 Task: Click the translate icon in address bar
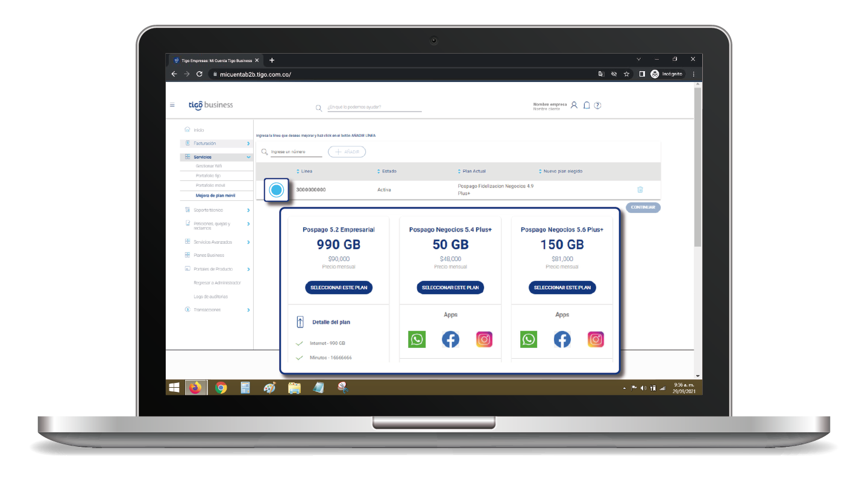pyautogui.click(x=601, y=74)
